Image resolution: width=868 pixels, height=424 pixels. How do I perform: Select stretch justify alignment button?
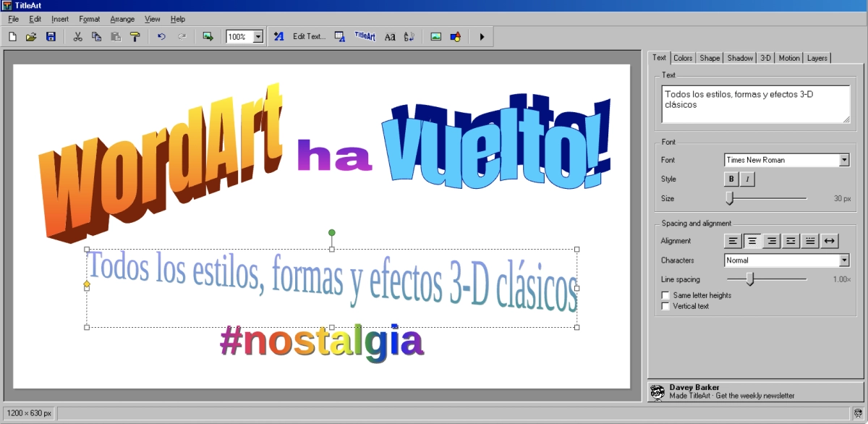click(x=830, y=241)
